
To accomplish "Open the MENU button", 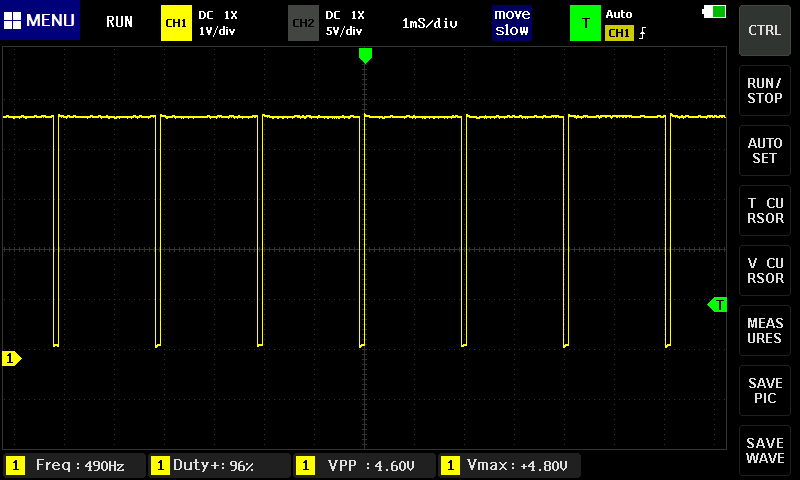I will click(x=40, y=20).
